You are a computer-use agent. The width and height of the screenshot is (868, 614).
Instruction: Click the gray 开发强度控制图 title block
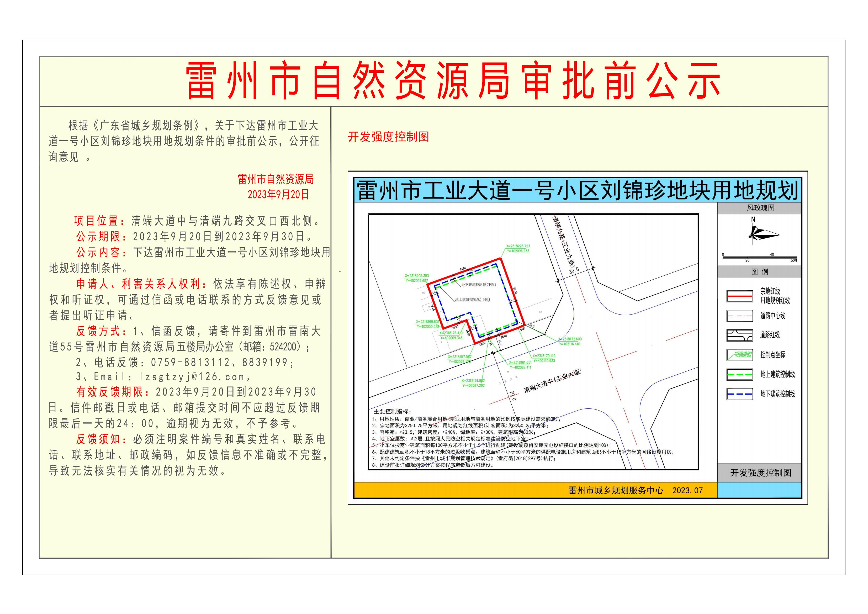tap(760, 473)
